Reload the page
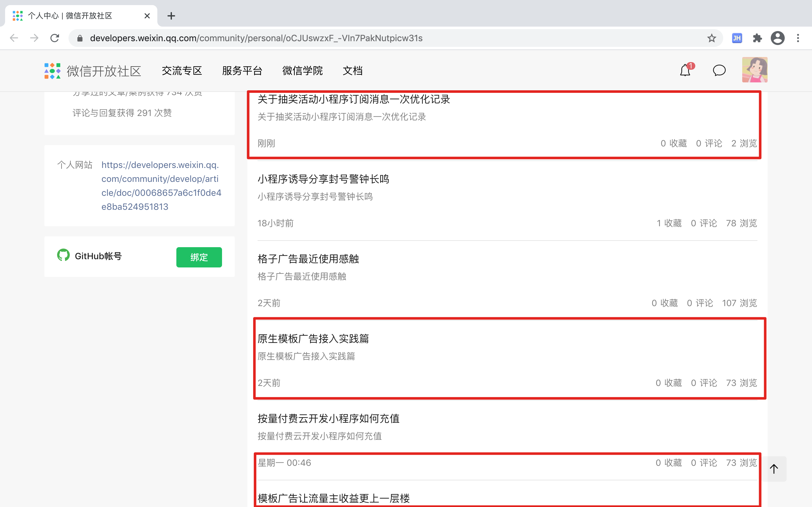This screenshot has height=507, width=812. coord(55,38)
